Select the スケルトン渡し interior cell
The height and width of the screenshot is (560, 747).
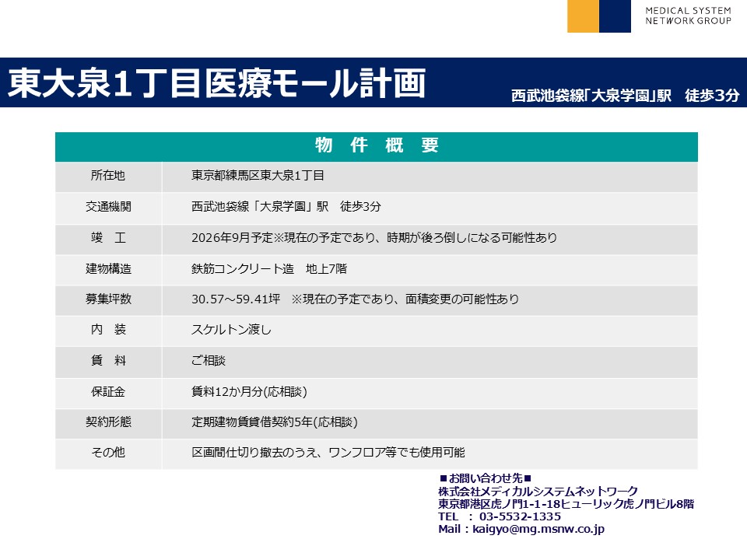pos(231,330)
